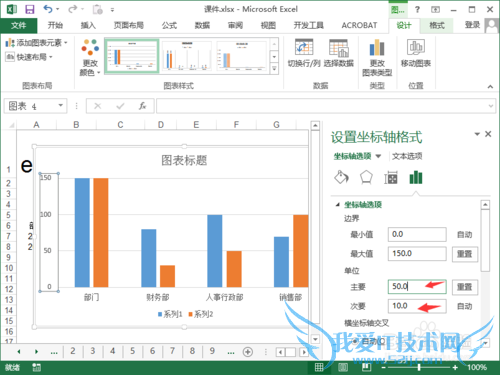
Task: Click the Undo arrow icon
Action: 48,9
